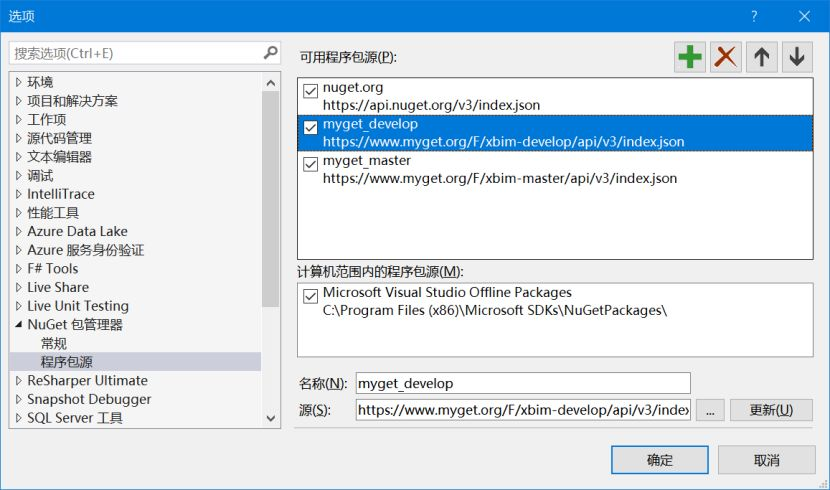Click the search magnifier icon
Viewport: 830px width, 490px height.
pos(270,52)
